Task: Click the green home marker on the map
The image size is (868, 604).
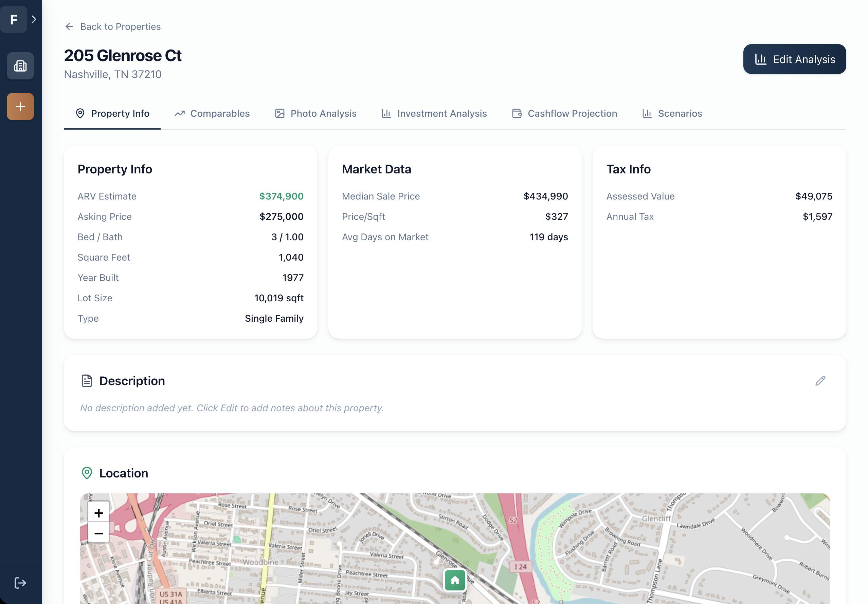Action: pyautogui.click(x=455, y=581)
